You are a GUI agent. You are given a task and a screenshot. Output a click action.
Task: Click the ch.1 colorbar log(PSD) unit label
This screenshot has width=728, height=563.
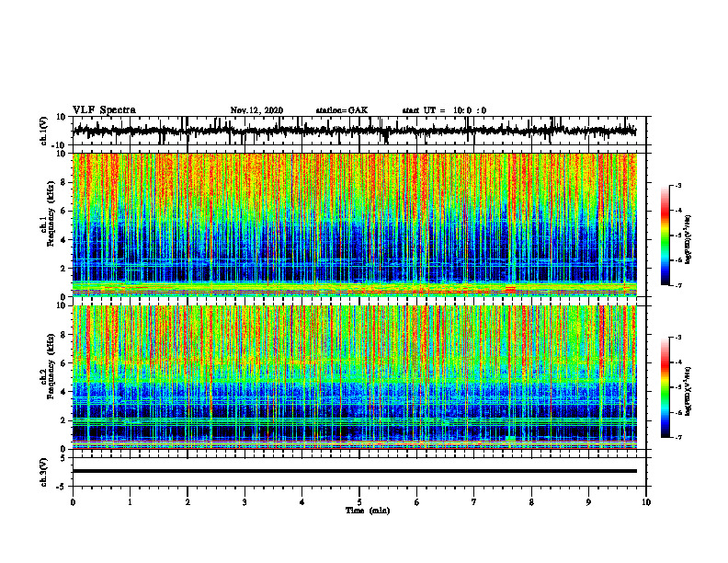click(688, 240)
